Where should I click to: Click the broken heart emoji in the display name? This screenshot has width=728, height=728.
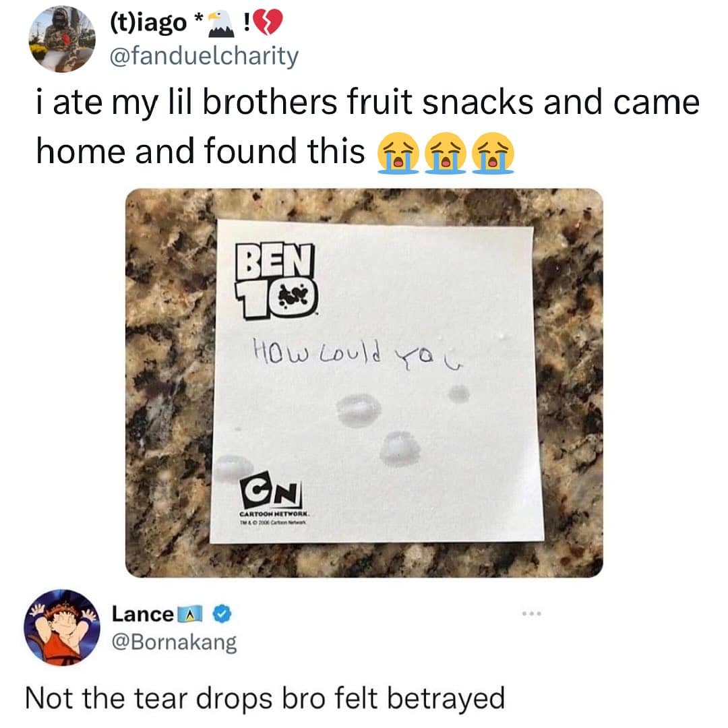268,22
